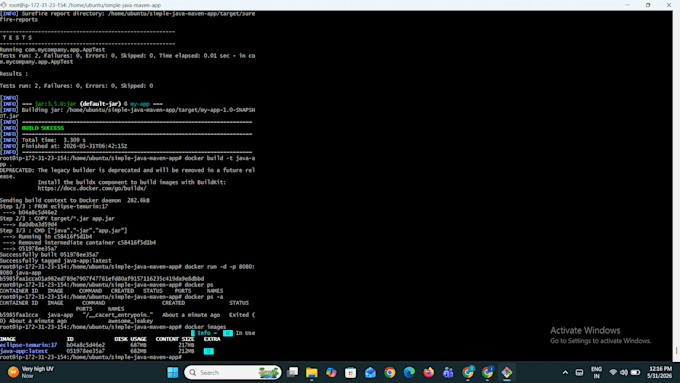The height and width of the screenshot is (383, 680).
Task: Click the final empty shell prompt line
Action: point(91,357)
